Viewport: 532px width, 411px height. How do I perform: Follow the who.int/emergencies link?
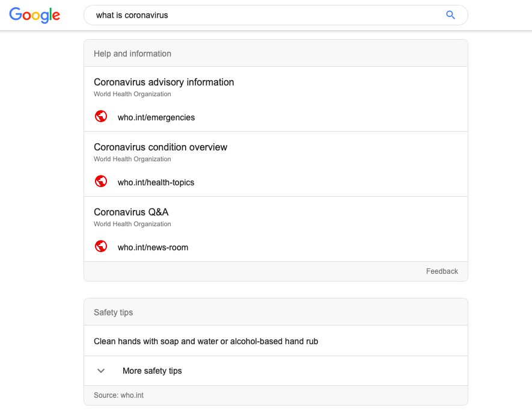coord(156,117)
